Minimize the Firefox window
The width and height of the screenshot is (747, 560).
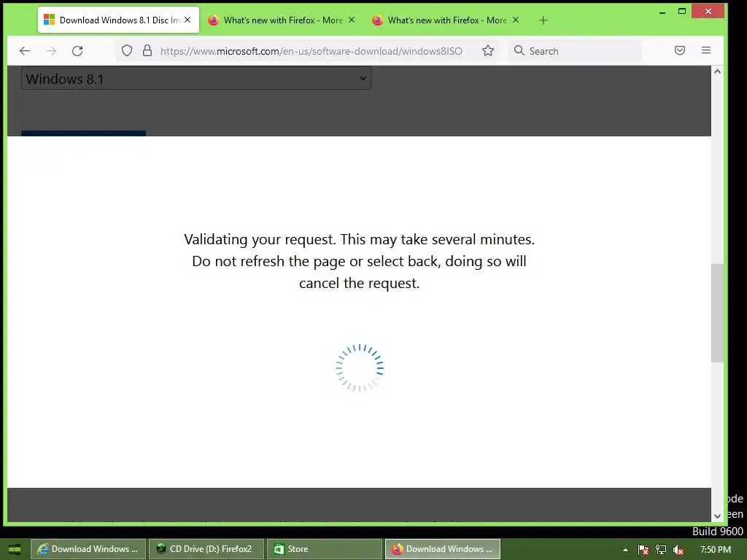pos(662,12)
